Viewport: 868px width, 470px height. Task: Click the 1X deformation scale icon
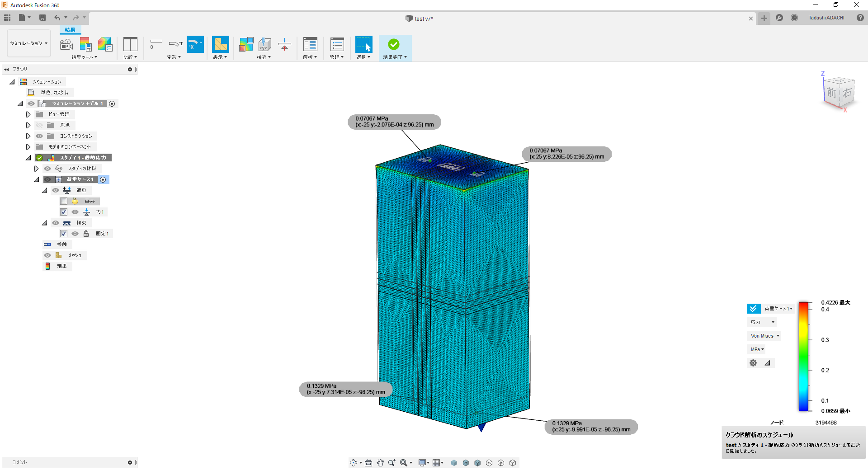(x=195, y=44)
